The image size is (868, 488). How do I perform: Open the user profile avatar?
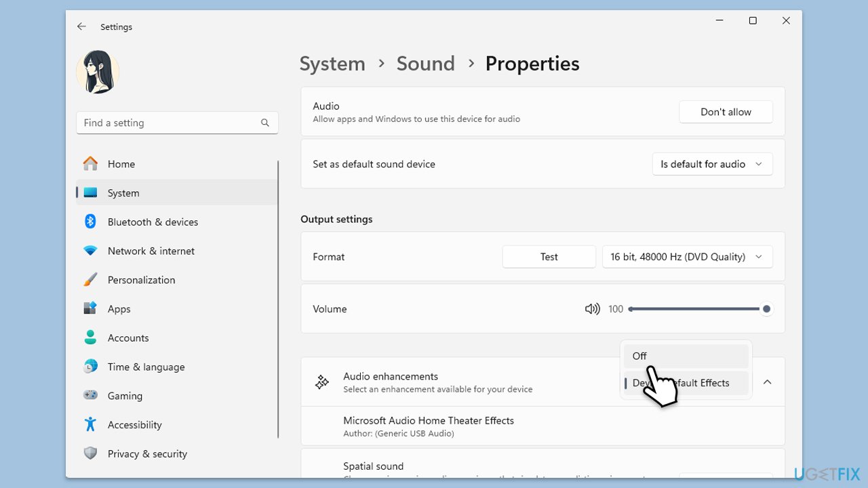[98, 72]
